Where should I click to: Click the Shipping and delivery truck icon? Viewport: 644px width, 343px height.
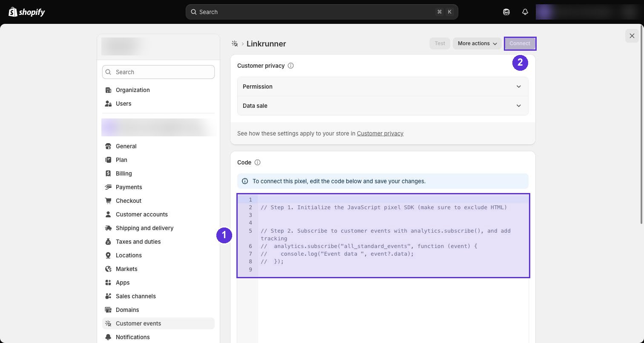[108, 228]
